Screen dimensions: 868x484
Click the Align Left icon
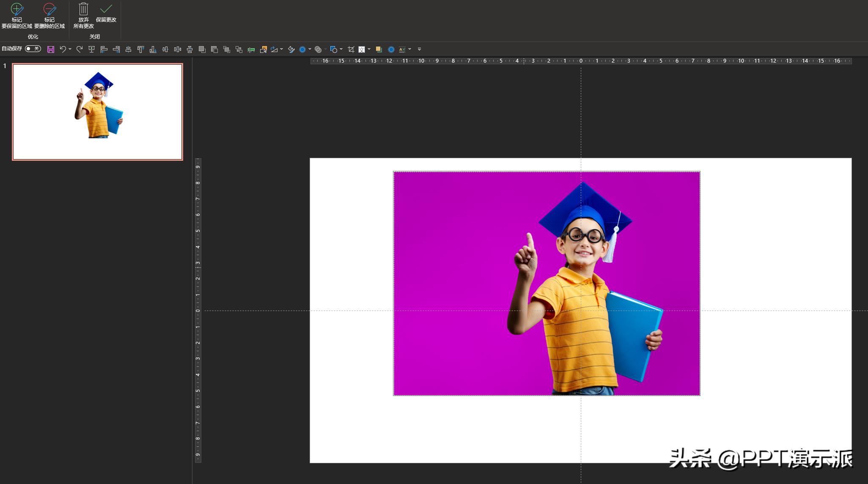click(104, 49)
